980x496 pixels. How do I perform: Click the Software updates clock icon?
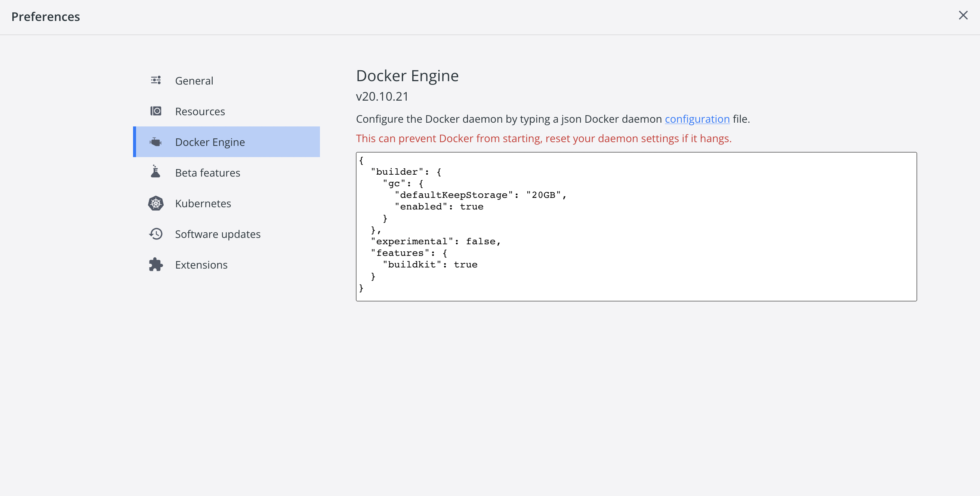(x=155, y=234)
